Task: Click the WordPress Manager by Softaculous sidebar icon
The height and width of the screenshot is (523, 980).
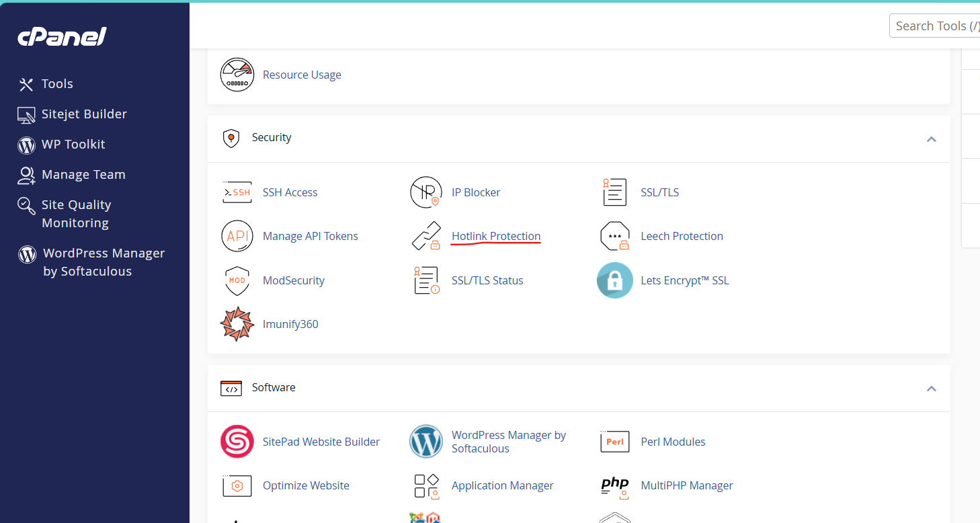Action: (27, 254)
